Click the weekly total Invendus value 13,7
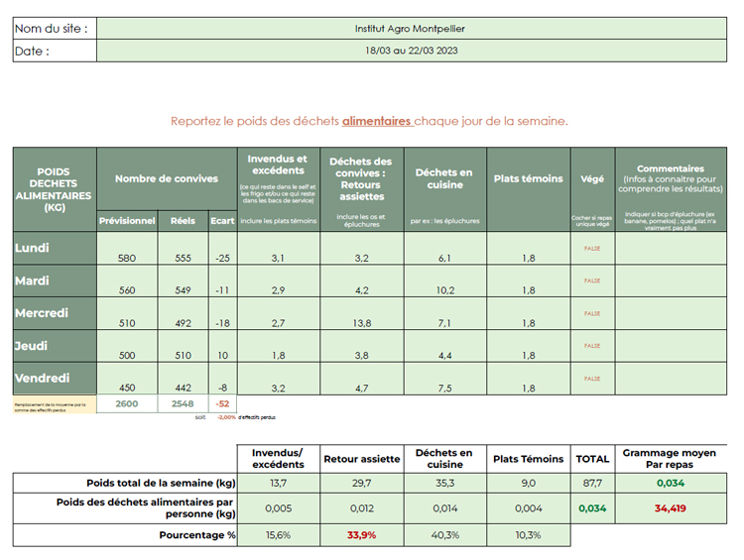This screenshot has width=744, height=560. (279, 483)
